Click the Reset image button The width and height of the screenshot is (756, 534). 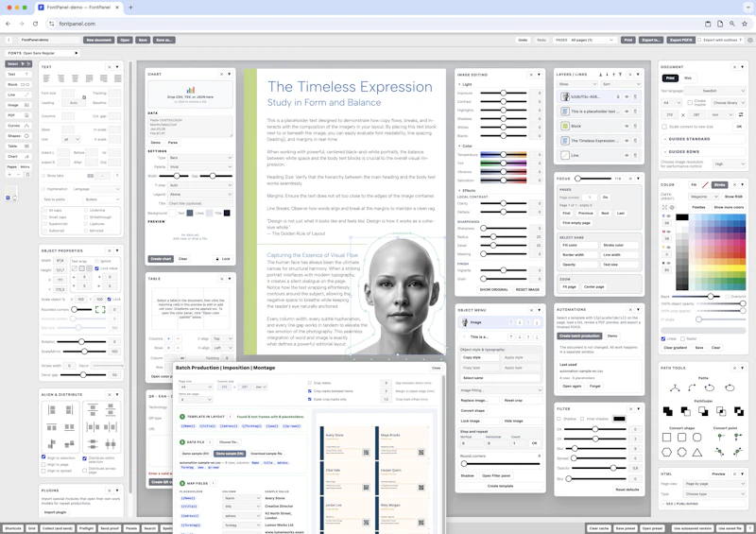pos(527,289)
